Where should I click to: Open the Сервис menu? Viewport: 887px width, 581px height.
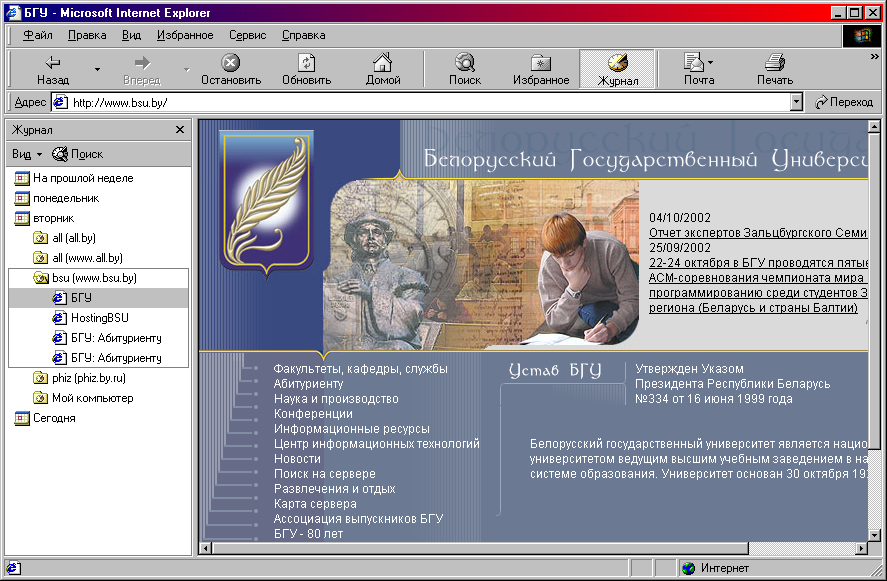click(247, 35)
